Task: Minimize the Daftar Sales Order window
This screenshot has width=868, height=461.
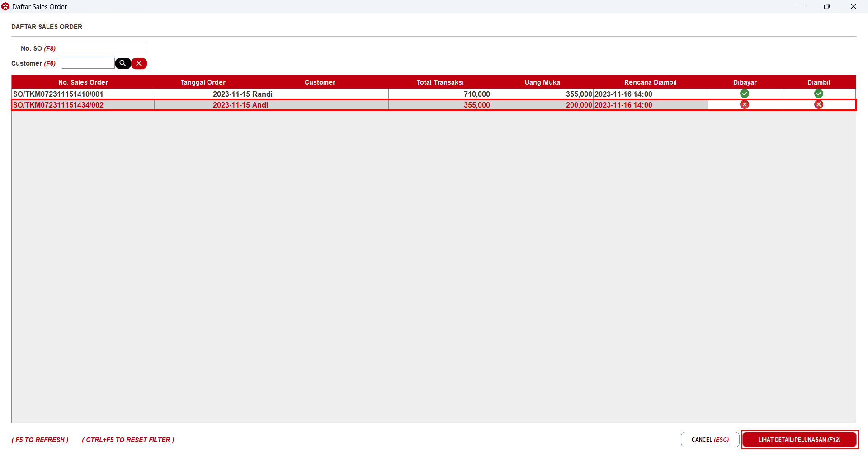Action: (801, 6)
